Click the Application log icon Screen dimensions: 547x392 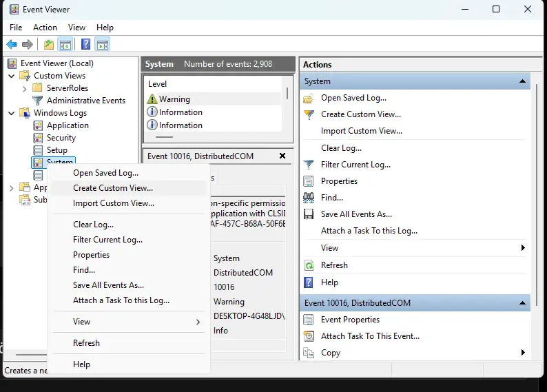click(x=38, y=125)
